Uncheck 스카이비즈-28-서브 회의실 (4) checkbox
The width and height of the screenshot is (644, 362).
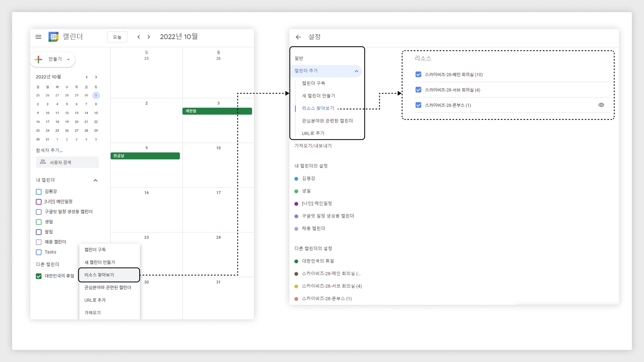click(418, 90)
